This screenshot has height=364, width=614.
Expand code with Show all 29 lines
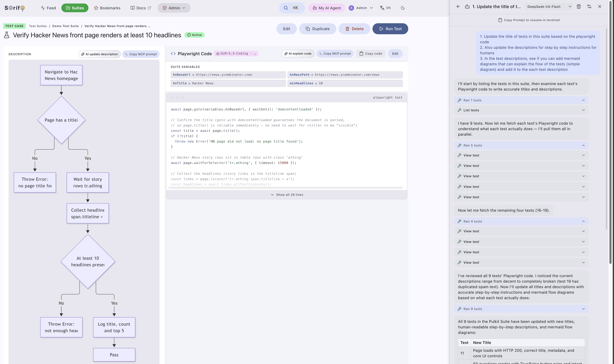[287, 195]
